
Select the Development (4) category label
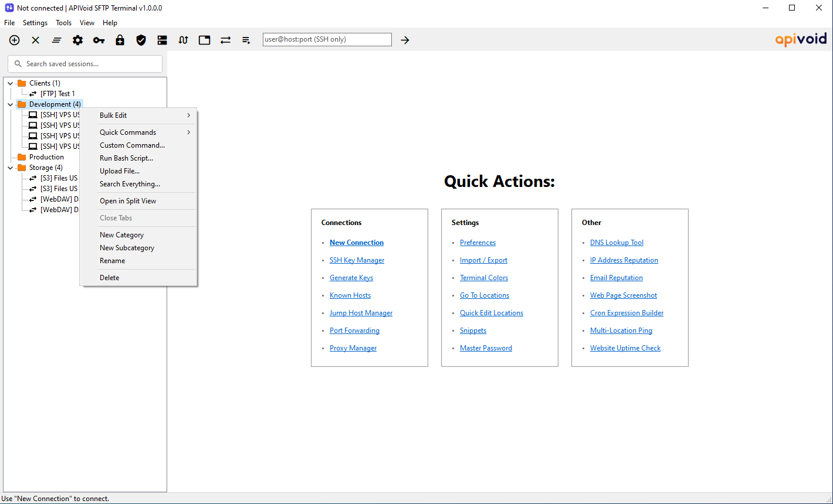click(55, 104)
